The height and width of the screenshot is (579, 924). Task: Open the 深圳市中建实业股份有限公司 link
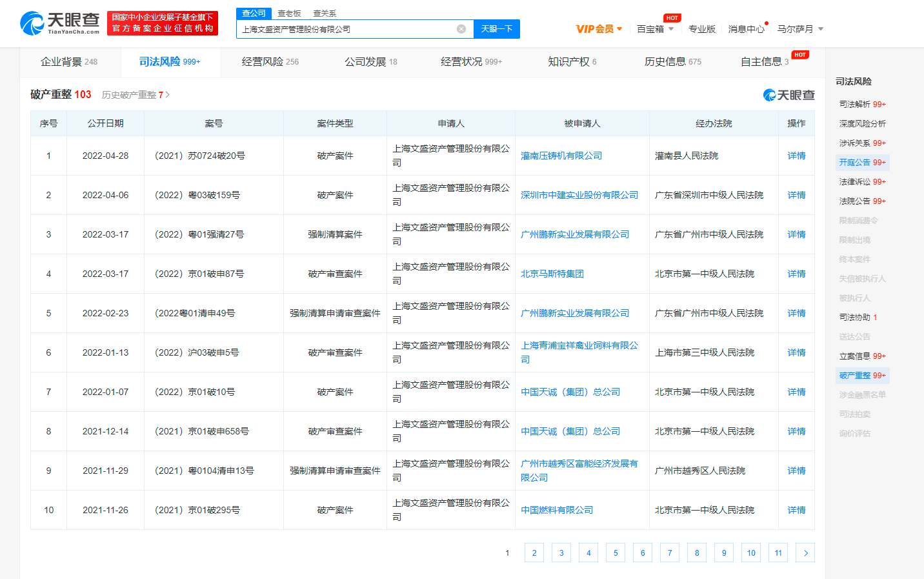click(579, 195)
